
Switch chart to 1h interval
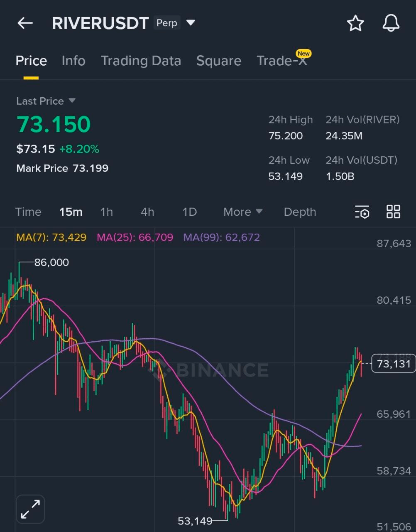106,212
